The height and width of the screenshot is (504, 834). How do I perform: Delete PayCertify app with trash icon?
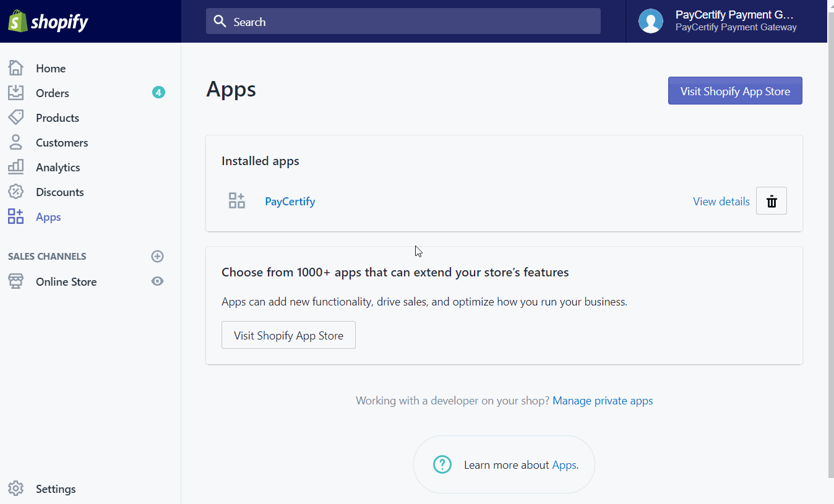[772, 201]
